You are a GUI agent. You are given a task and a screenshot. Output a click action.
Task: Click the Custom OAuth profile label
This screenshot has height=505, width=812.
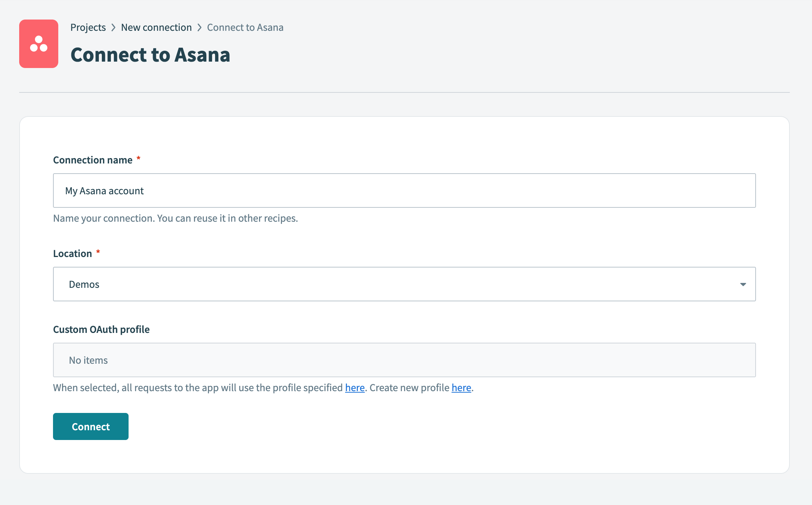[101, 329]
